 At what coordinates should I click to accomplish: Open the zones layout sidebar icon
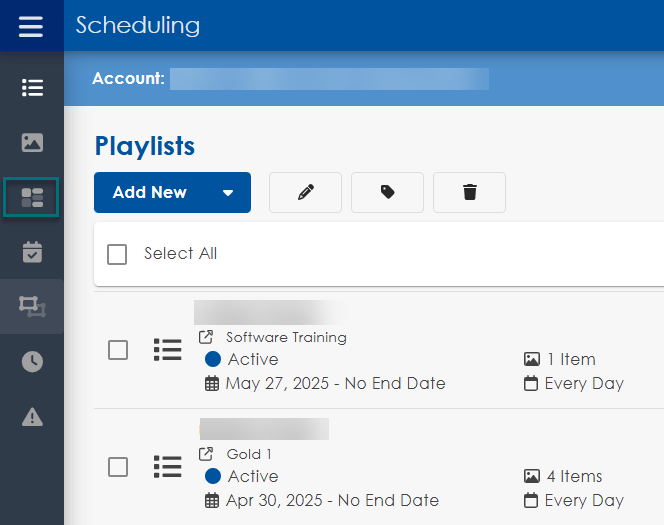[x=32, y=307]
